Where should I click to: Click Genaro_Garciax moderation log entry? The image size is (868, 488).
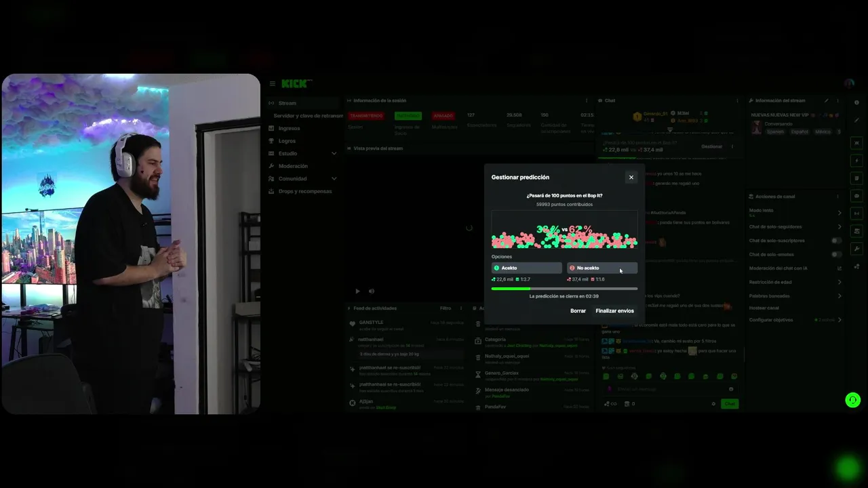[x=532, y=376]
